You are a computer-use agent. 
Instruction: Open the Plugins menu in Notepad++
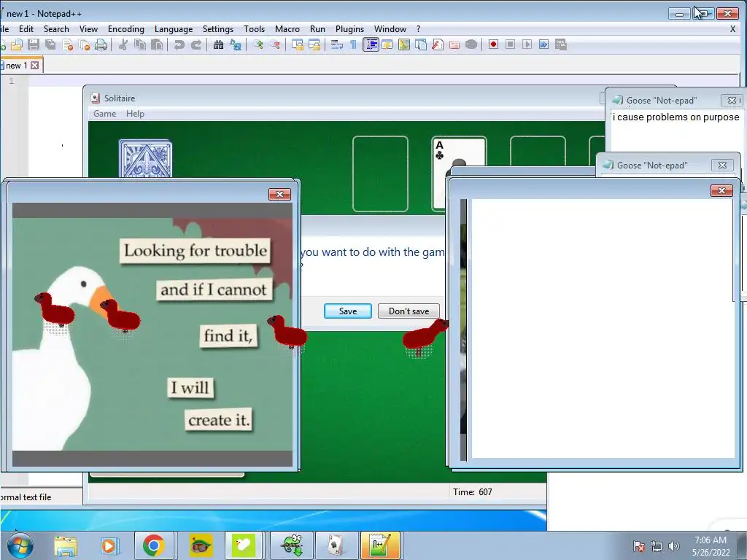click(349, 29)
